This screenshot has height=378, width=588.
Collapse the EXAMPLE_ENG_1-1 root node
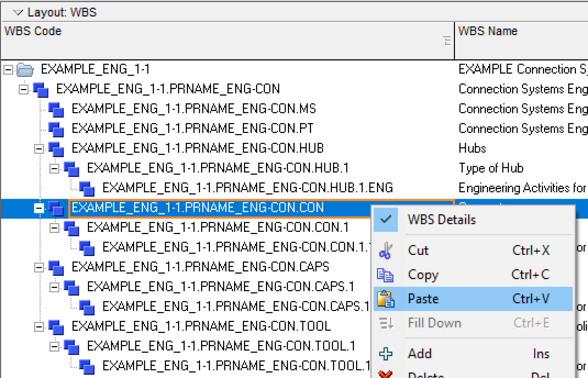click(8, 69)
